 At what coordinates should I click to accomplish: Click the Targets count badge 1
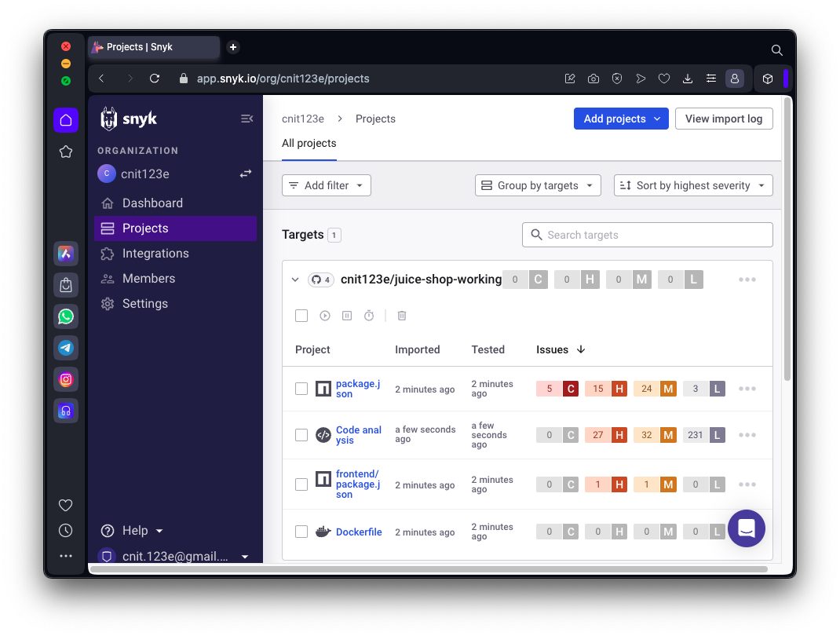[x=334, y=235]
